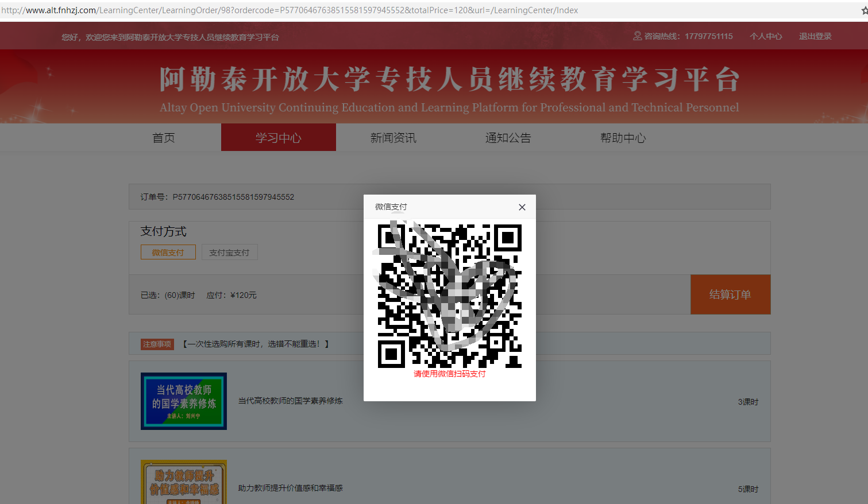Click the 请使用微信扫码支付 red hint text
This screenshot has height=504, width=868.
click(450, 374)
